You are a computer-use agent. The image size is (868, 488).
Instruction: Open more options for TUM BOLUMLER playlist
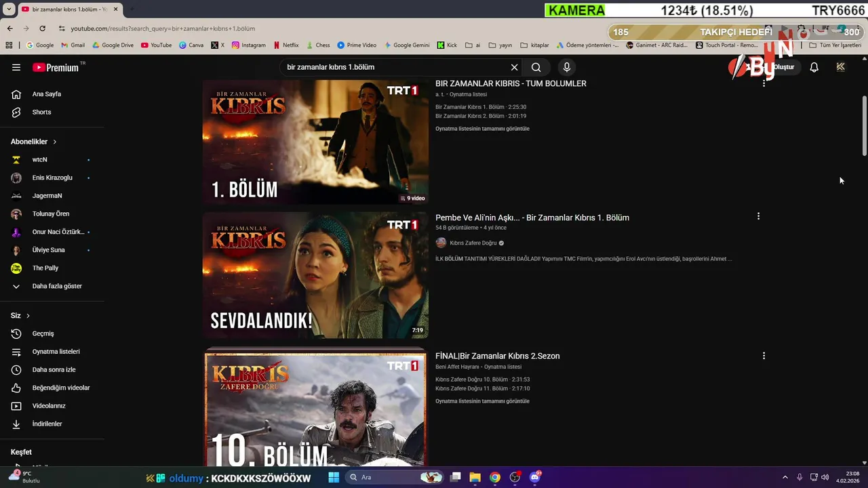[764, 83]
